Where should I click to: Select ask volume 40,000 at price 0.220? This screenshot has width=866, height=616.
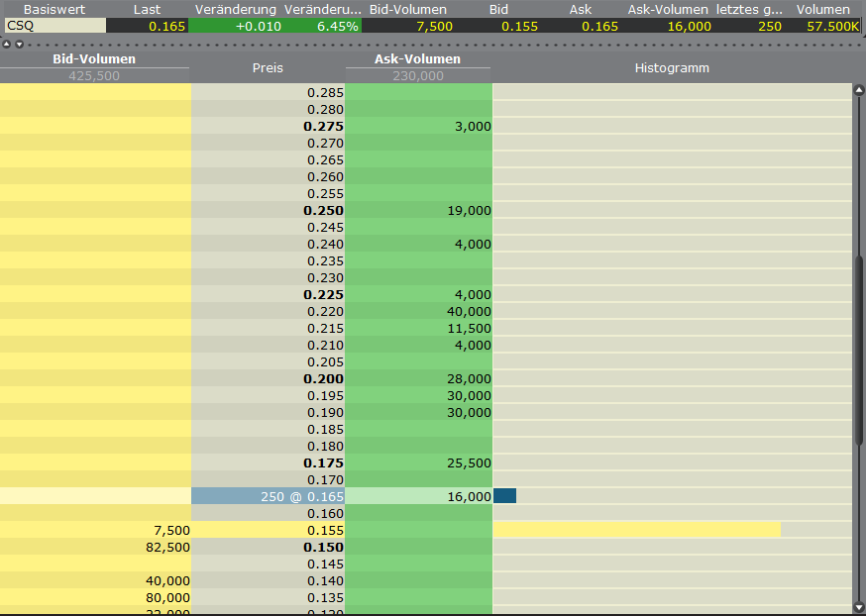(x=418, y=311)
